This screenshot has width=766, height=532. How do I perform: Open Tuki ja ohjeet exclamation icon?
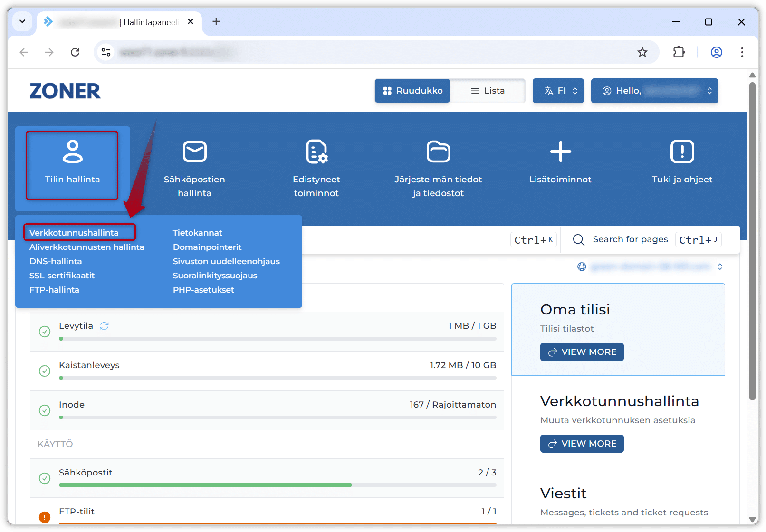point(682,152)
